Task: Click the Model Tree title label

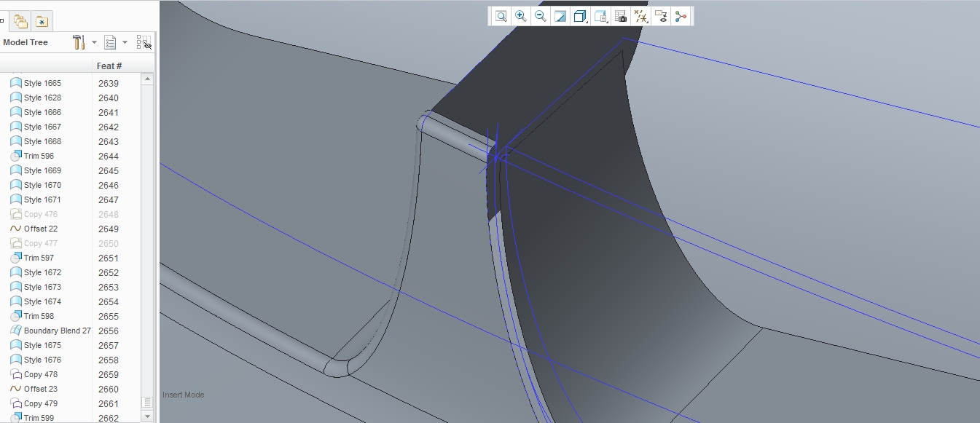Action: 26,42
